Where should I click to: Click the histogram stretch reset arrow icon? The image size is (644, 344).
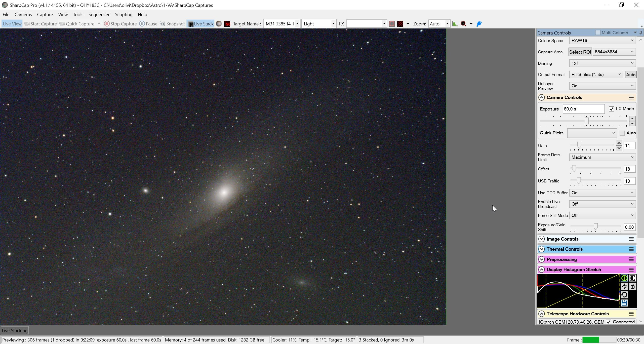pyautogui.click(x=624, y=295)
